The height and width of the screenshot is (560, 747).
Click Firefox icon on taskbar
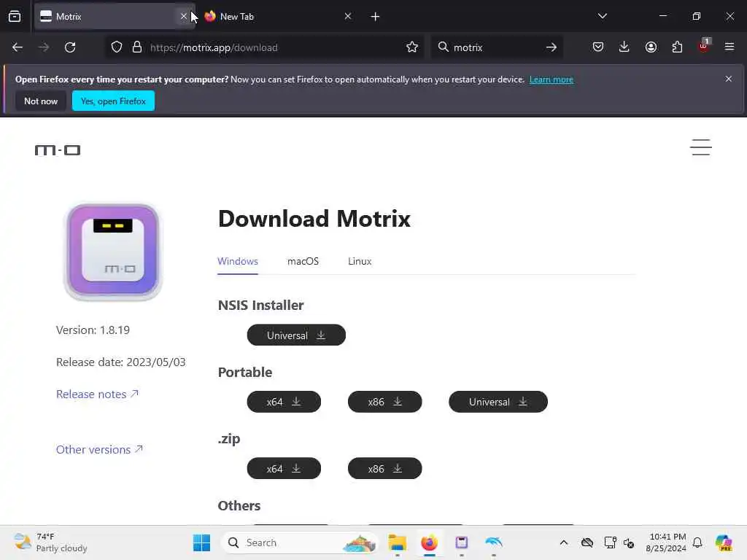429,542
